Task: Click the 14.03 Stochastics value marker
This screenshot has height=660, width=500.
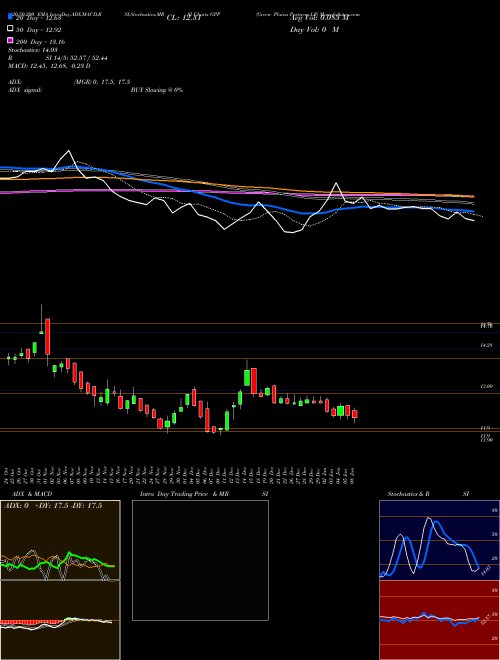Action: 486,572
